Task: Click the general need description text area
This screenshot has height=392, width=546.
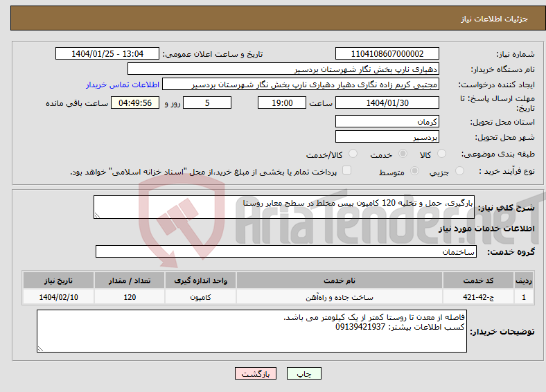Action: coord(284,207)
